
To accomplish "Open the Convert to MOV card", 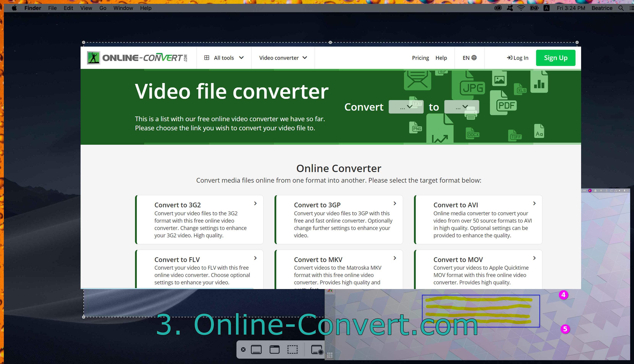I will (478, 270).
